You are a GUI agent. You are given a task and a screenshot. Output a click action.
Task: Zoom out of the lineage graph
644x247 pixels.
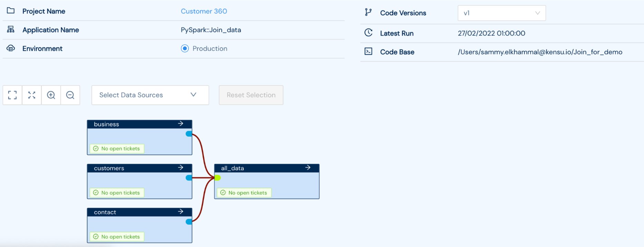click(70, 95)
